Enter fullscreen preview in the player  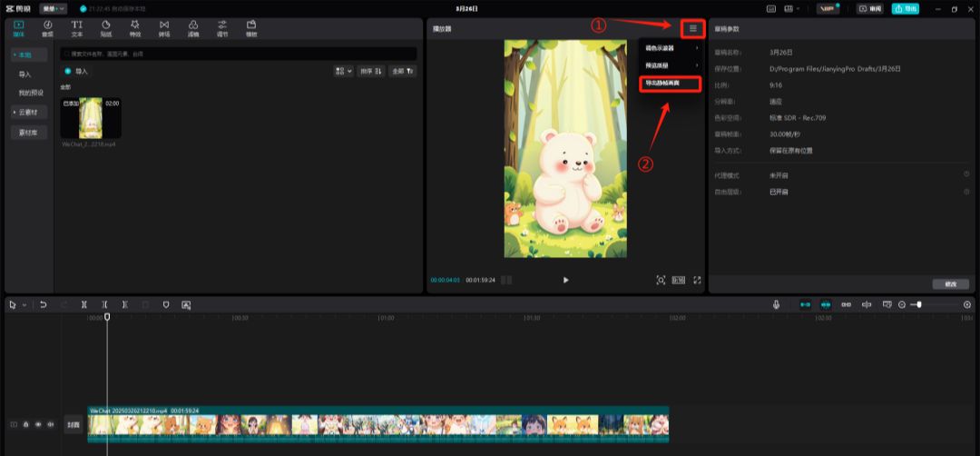(697, 280)
